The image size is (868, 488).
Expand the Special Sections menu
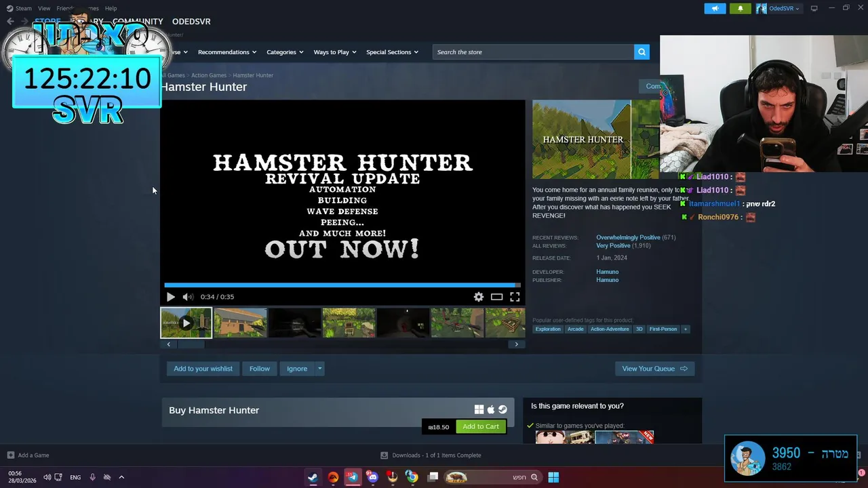(392, 52)
